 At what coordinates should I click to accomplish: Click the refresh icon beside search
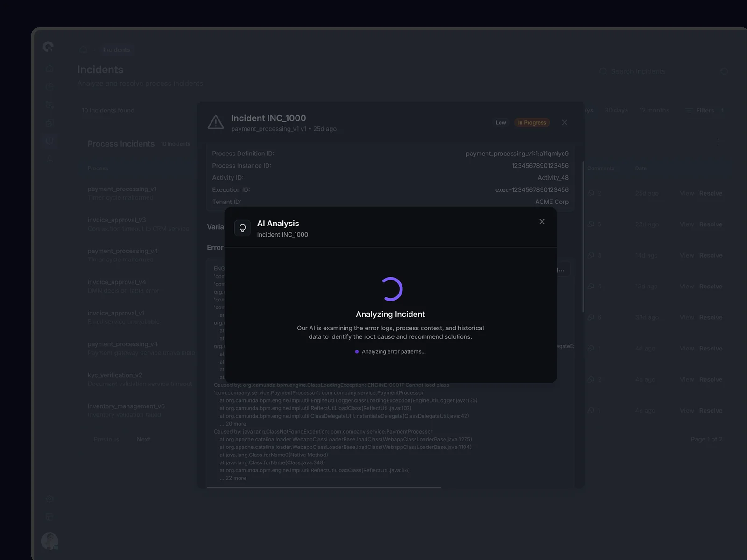(x=724, y=71)
